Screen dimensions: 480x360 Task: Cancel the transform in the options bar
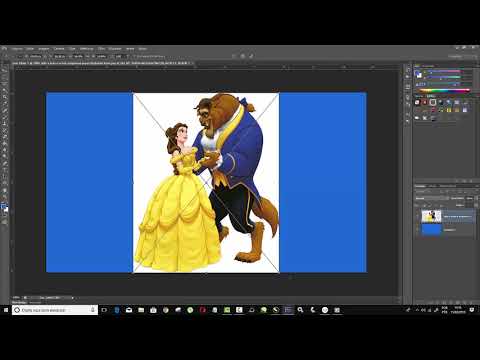point(243,56)
